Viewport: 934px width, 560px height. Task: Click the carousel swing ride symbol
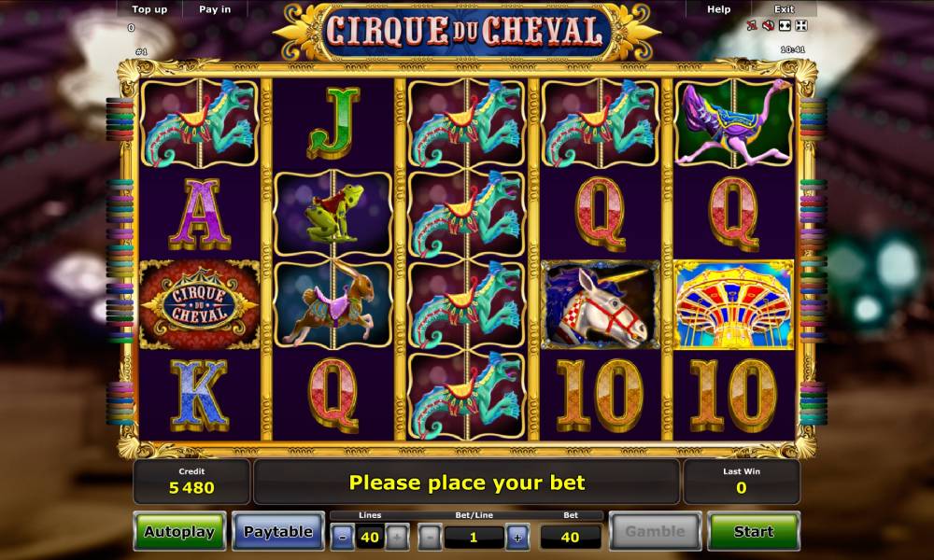734,304
